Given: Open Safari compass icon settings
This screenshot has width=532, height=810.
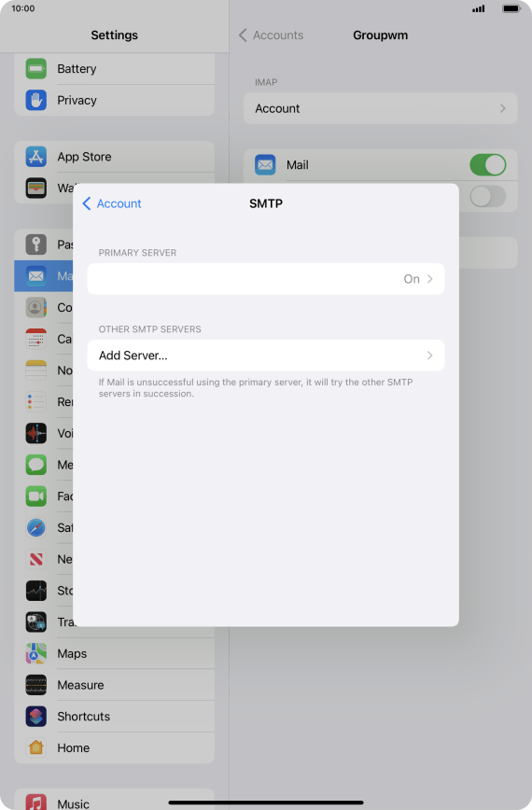Looking at the screenshot, I should pyautogui.click(x=36, y=527).
